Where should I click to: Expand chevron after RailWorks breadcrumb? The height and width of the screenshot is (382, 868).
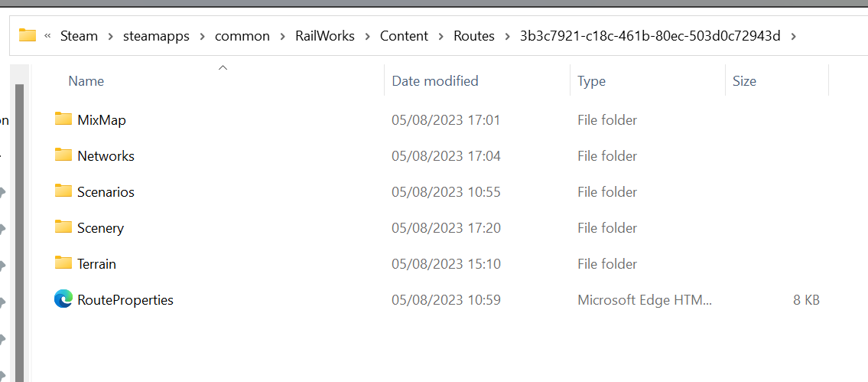(x=366, y=36)
